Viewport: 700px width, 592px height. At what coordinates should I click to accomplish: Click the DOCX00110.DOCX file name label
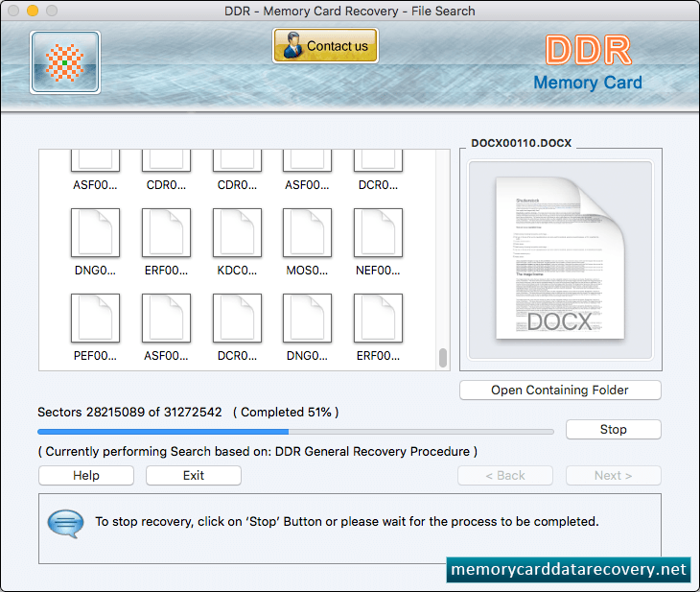pyautogui.click(x=521, y=143)
